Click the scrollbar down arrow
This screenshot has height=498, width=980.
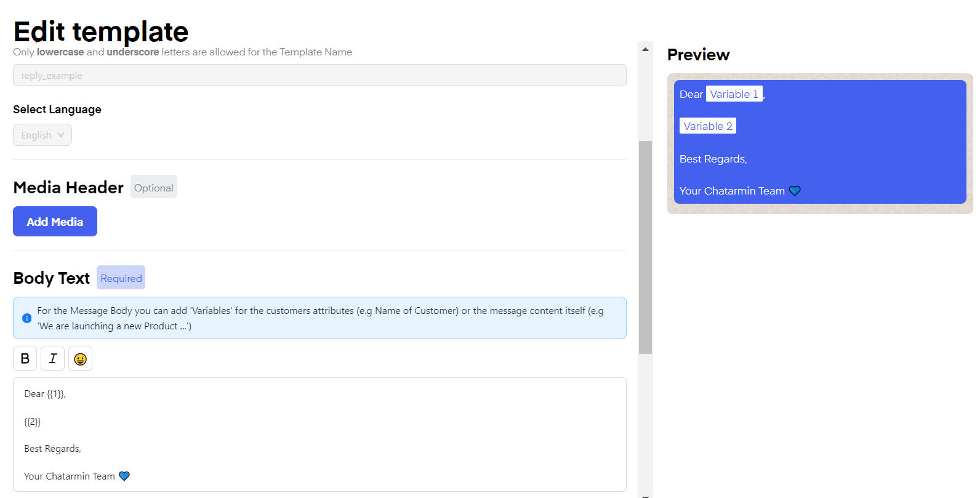[645, 494]
